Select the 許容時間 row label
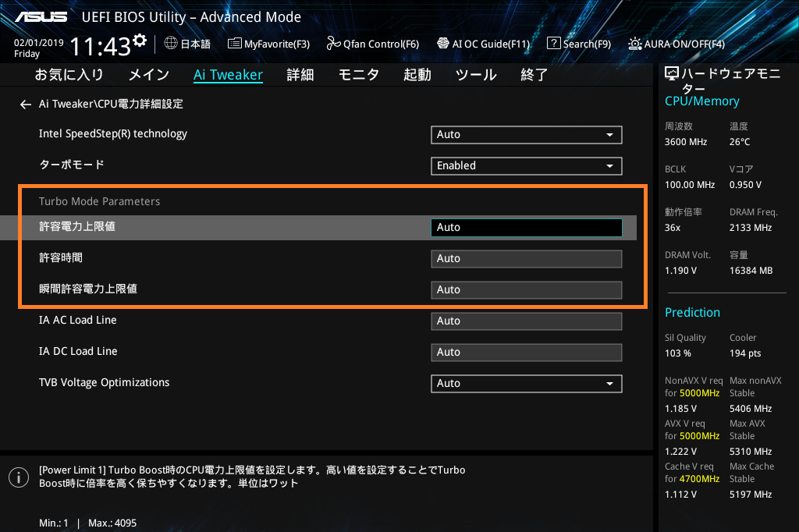Screen dimensions: 799x532 61,257
